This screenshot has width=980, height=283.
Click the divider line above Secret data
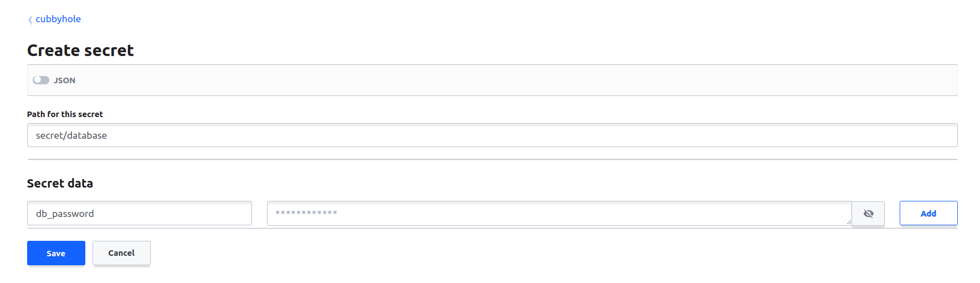pyautogui.click(x=492, y=160)
